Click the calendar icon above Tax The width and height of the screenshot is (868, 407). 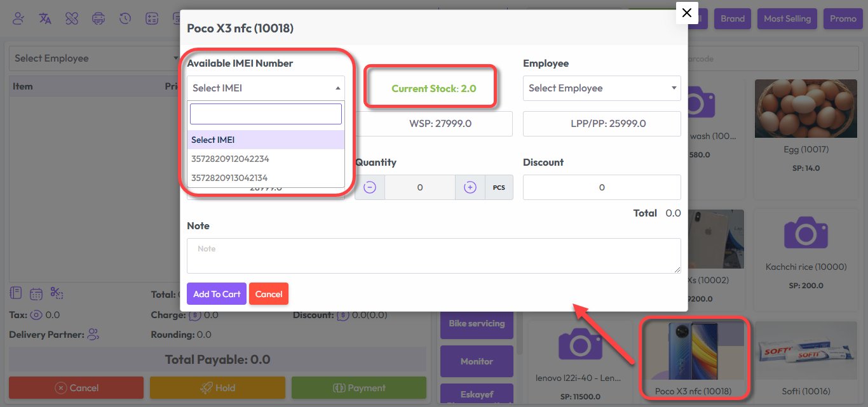tap(36, 293)
